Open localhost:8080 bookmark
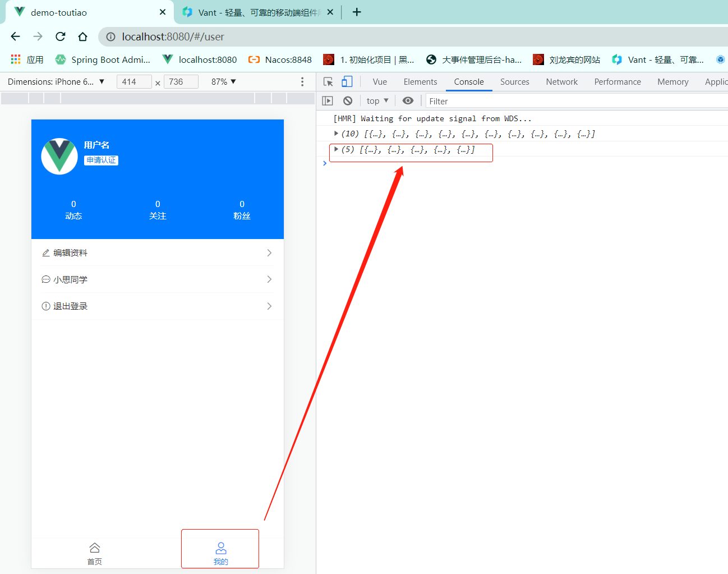728x574 pixels. point(200,59)
